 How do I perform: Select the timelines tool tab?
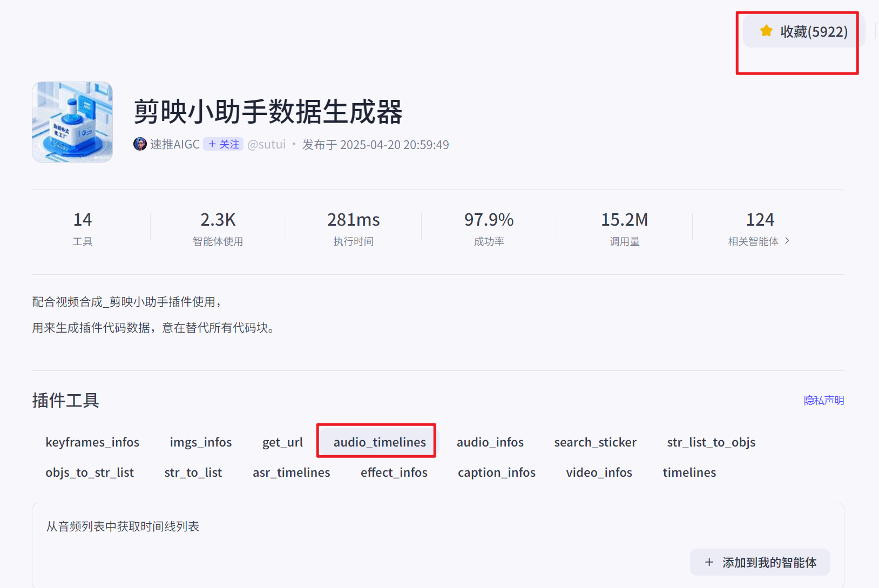(689, 472)
